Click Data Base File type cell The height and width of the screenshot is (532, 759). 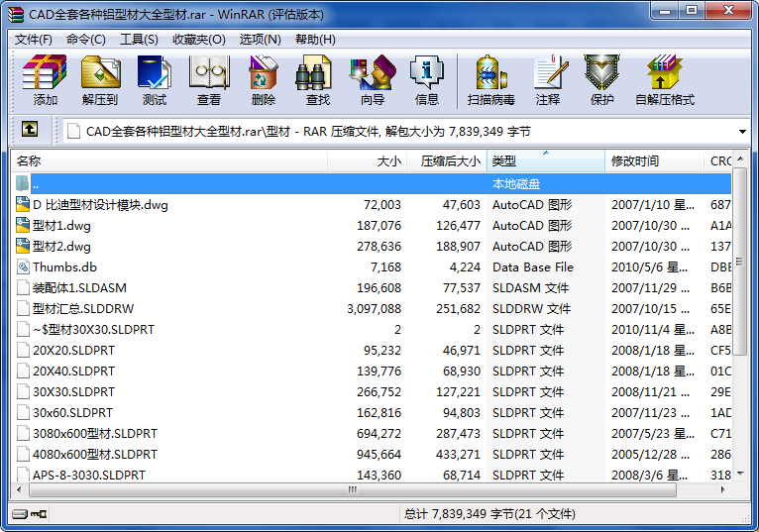click(533, 267)
